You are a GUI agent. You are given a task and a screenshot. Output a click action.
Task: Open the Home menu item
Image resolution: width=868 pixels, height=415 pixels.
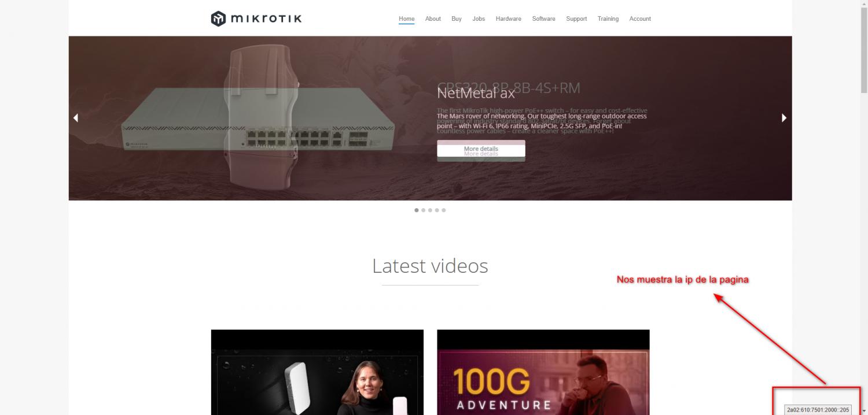coord(406,18)
